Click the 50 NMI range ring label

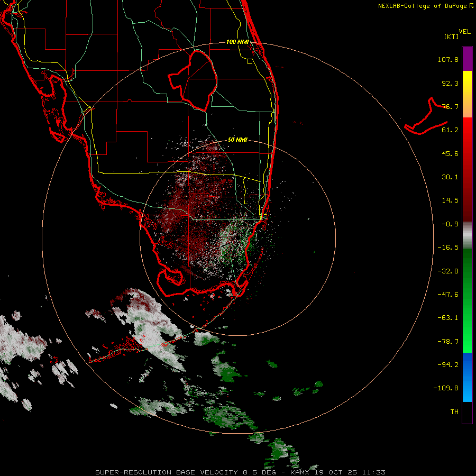tap(237, 140)
